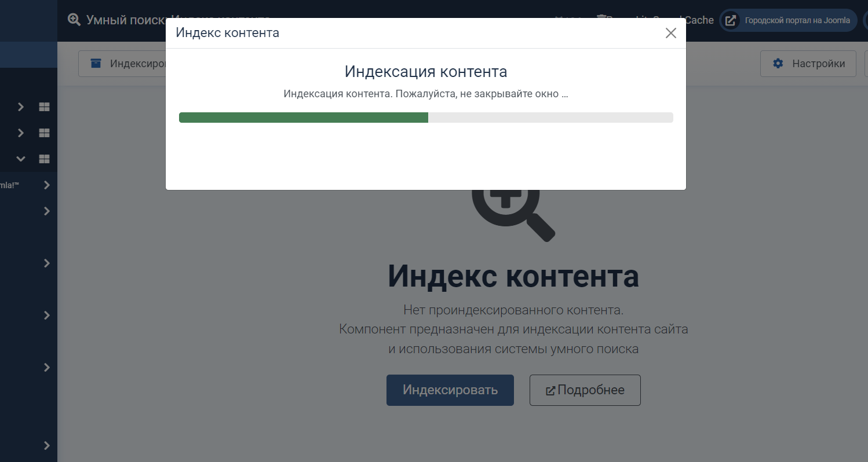Click the green indexing progress bar
868x462 pixels.
(304, 118)
